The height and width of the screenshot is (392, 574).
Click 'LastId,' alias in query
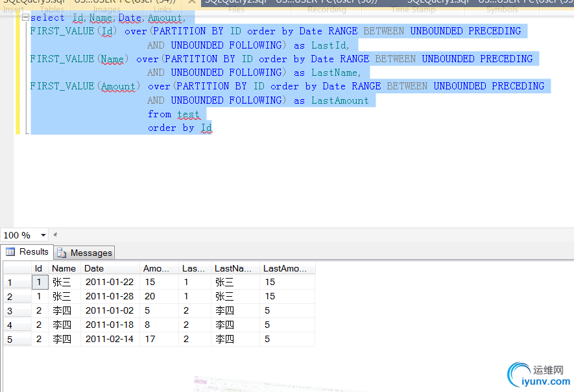330,45
